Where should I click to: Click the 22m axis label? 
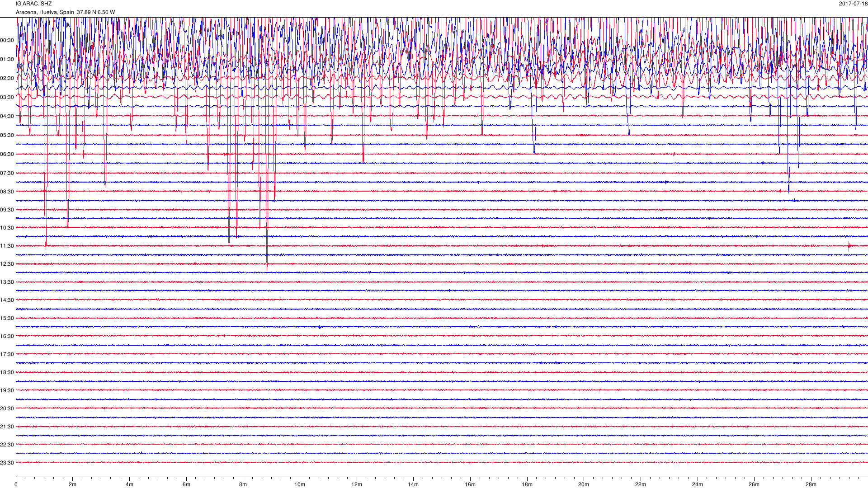pyautogui.click(x=641, y=484)
